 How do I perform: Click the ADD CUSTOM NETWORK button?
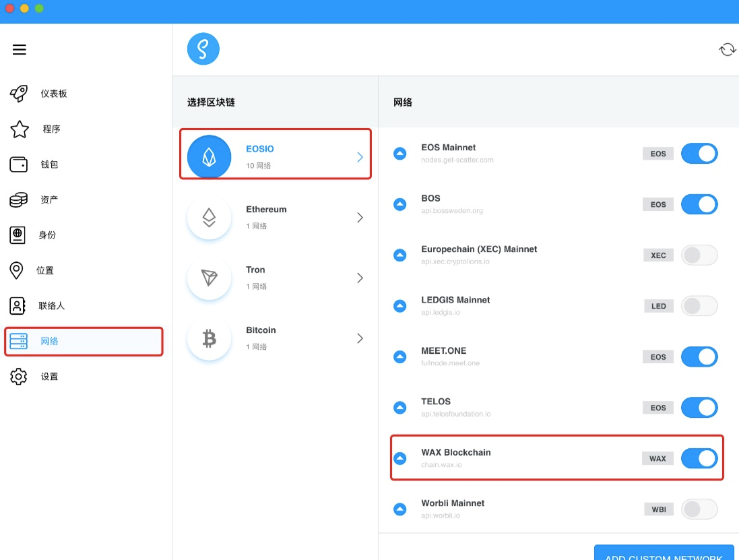664,553
